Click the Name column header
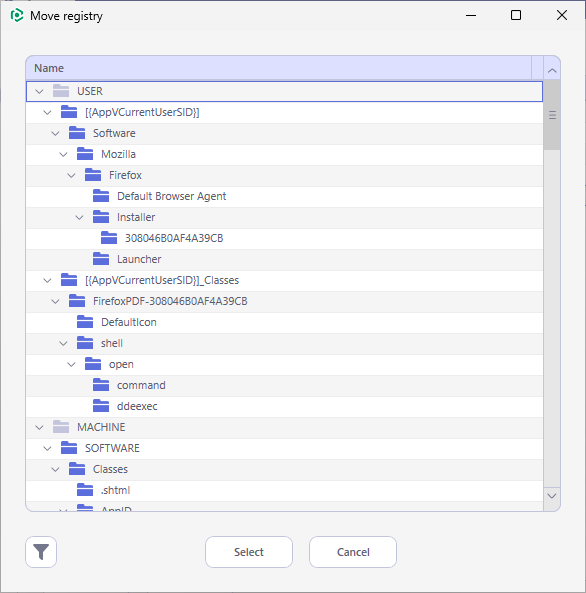 (278, 68)
